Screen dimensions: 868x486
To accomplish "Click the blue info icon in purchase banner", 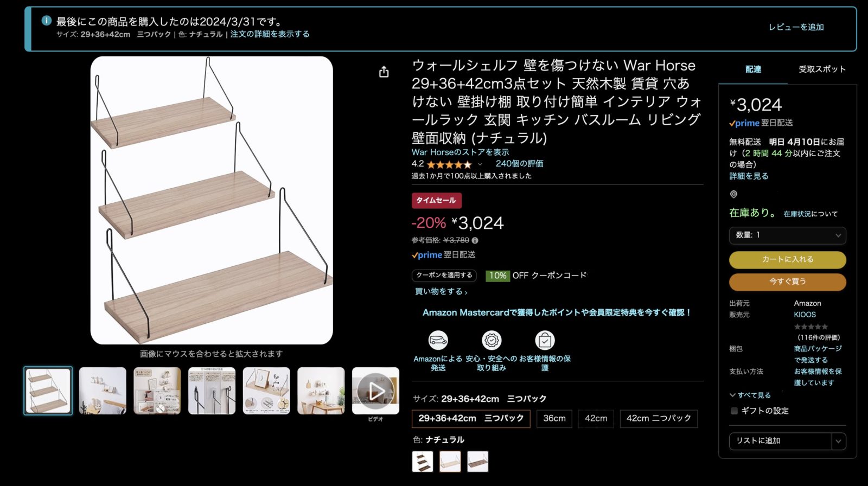I will [47, 21].
